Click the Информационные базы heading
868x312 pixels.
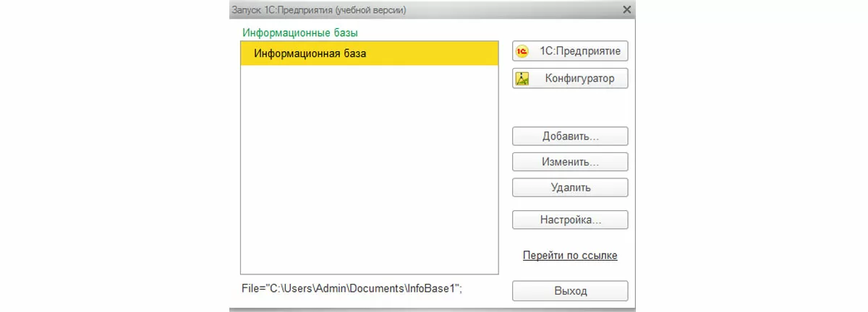pos(300,32)
